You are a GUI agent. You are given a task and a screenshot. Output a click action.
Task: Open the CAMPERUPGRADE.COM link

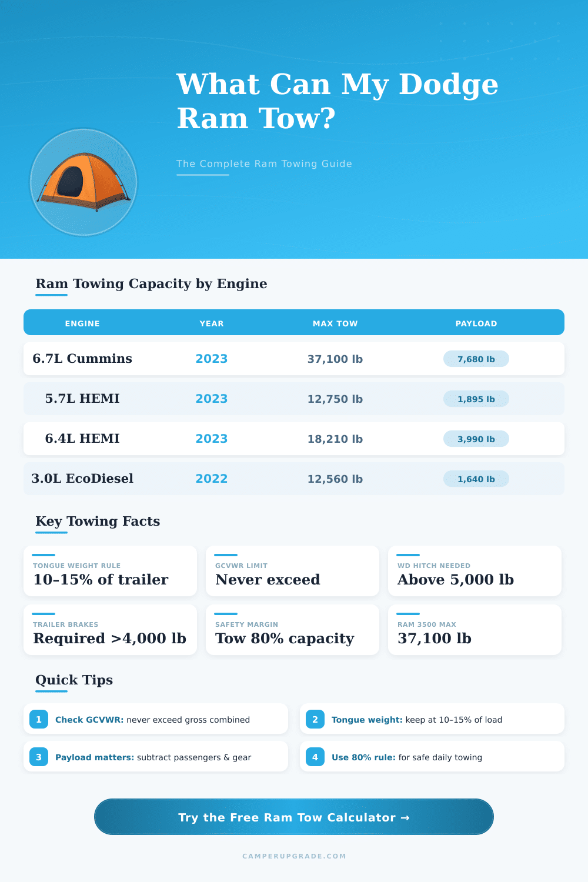[x=293, y=856]
